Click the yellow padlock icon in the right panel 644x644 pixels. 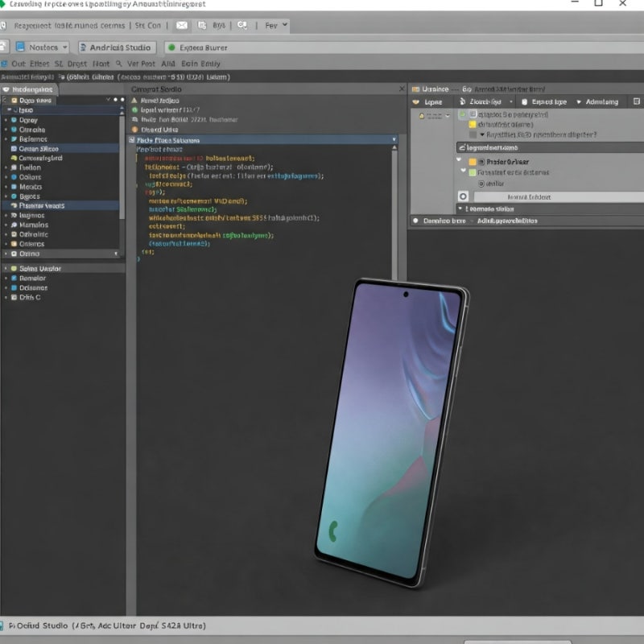click(x=421, y=116)
